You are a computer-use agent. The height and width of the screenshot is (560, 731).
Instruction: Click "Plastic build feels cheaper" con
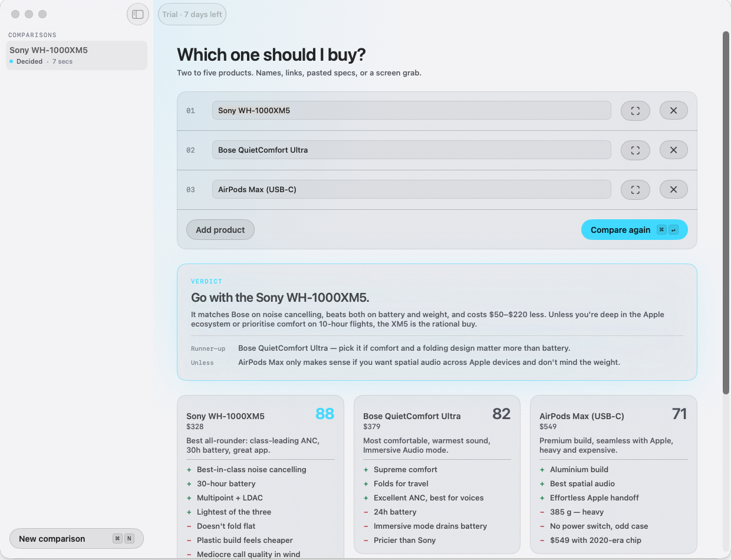tap(245, 541)
